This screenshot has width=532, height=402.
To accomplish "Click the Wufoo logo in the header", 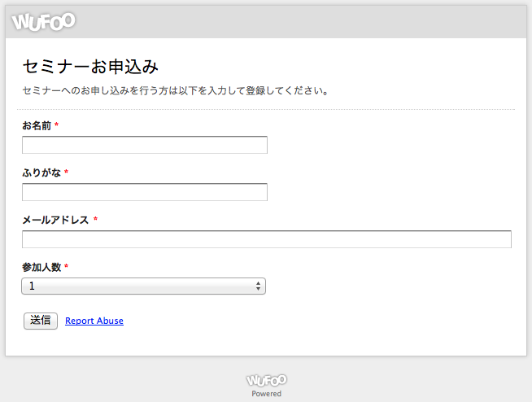I will 43,21.
